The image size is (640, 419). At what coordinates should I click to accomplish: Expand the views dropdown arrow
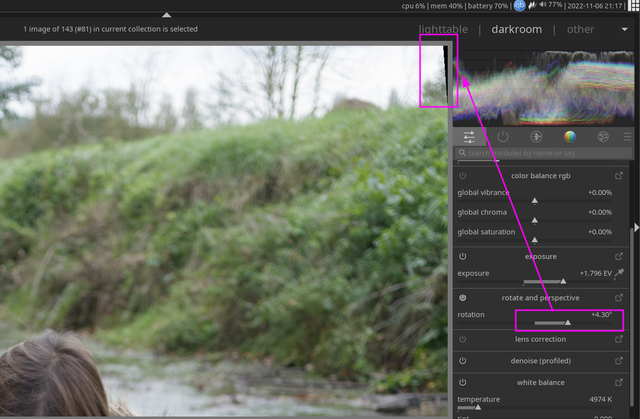pyautogui.click(x=624, y=29)
